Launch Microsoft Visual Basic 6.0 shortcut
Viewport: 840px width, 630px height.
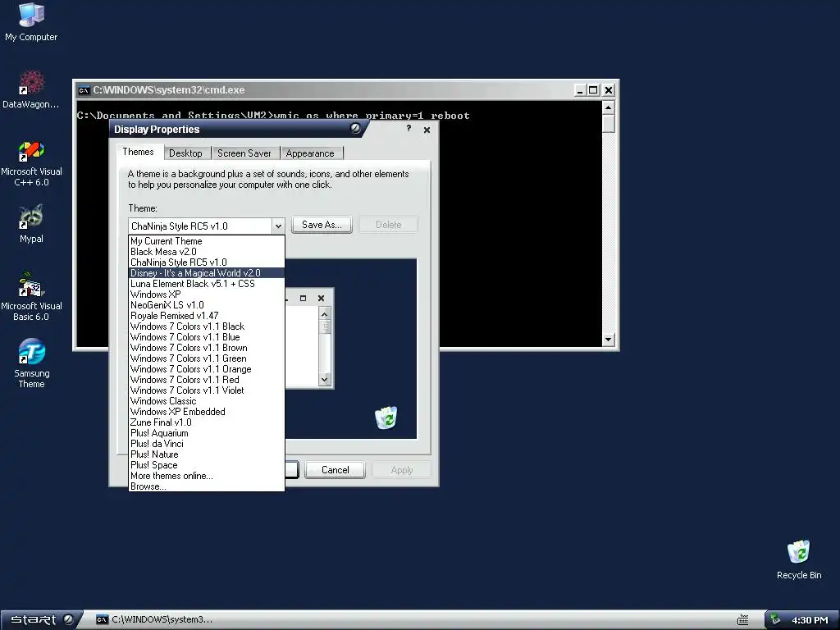coord(31,297)
